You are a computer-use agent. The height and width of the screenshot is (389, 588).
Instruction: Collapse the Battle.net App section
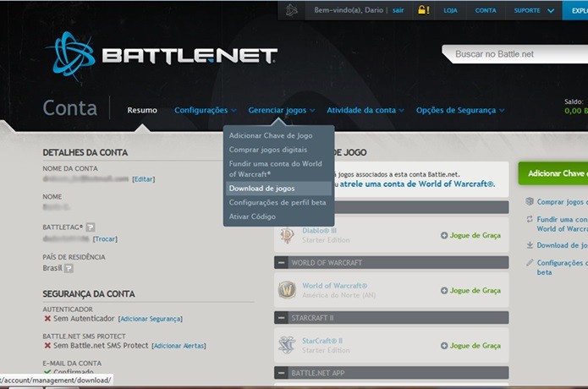281,373
